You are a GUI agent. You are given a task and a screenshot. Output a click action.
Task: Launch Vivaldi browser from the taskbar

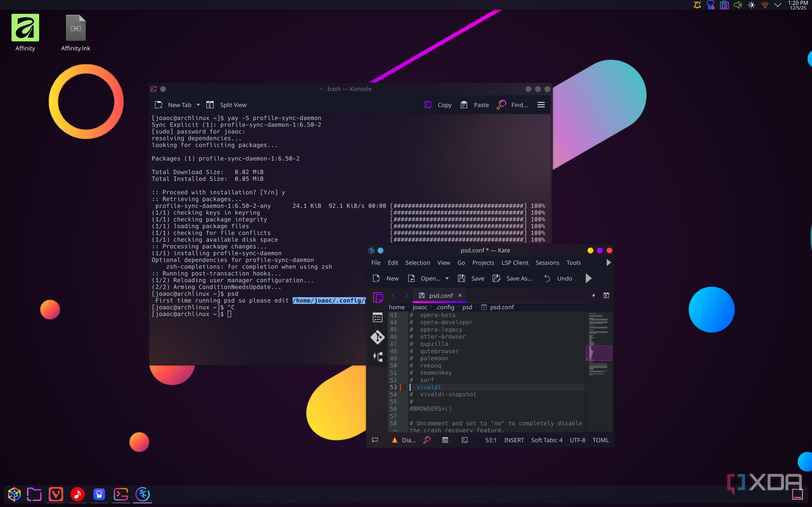(x=56, y=494)
